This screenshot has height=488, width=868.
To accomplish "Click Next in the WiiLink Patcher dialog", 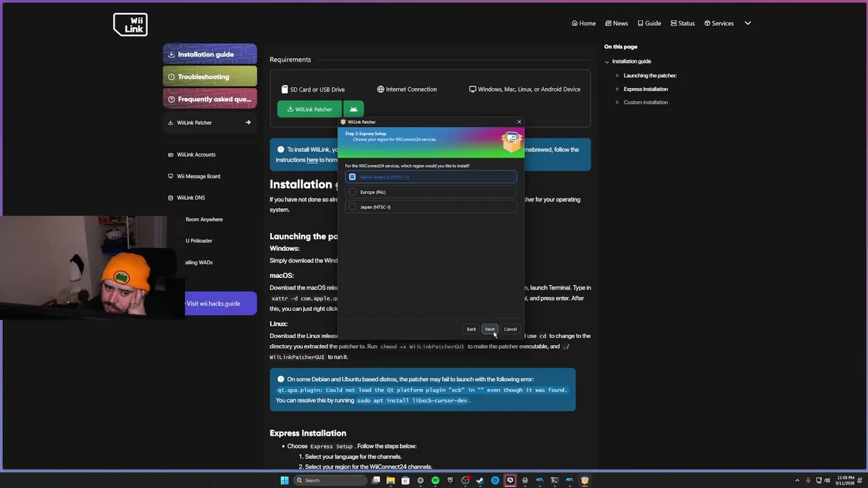I will click(x=490, y=329).
